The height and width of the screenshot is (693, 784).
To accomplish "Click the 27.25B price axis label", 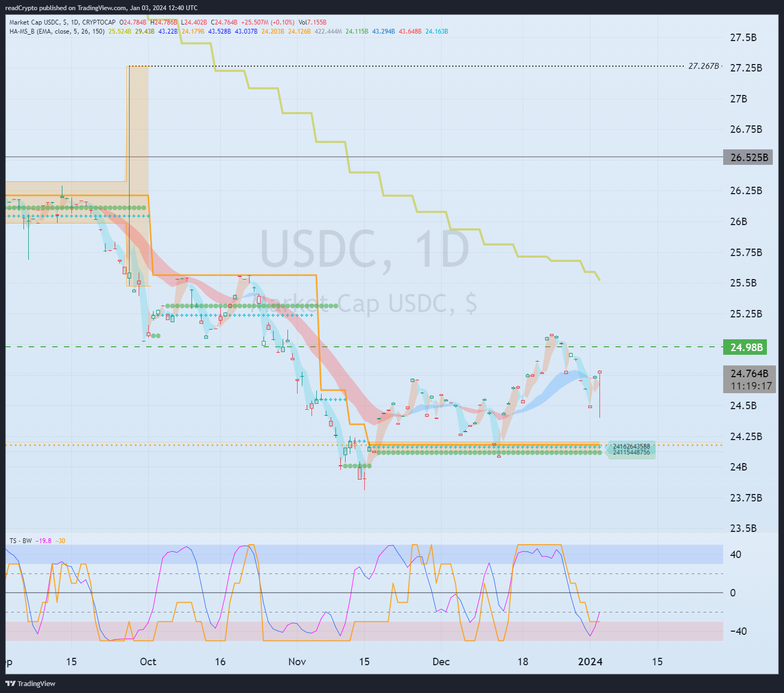I will tap(746, 68).
